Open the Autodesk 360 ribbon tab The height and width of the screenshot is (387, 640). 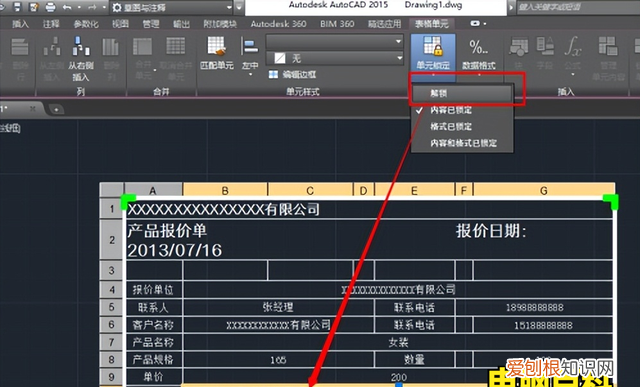278,24
